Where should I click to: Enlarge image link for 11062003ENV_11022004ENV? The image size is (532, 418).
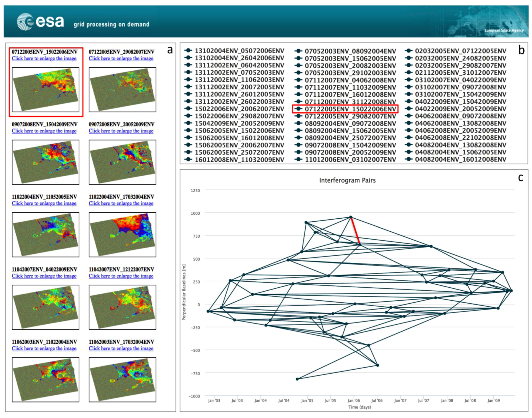[x=44, y=348]
